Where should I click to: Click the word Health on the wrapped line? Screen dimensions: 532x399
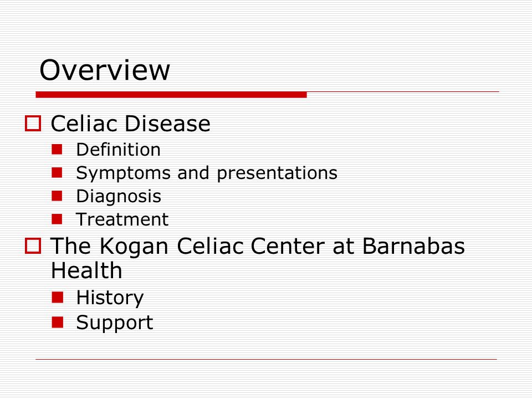click(x=86, y=271)
